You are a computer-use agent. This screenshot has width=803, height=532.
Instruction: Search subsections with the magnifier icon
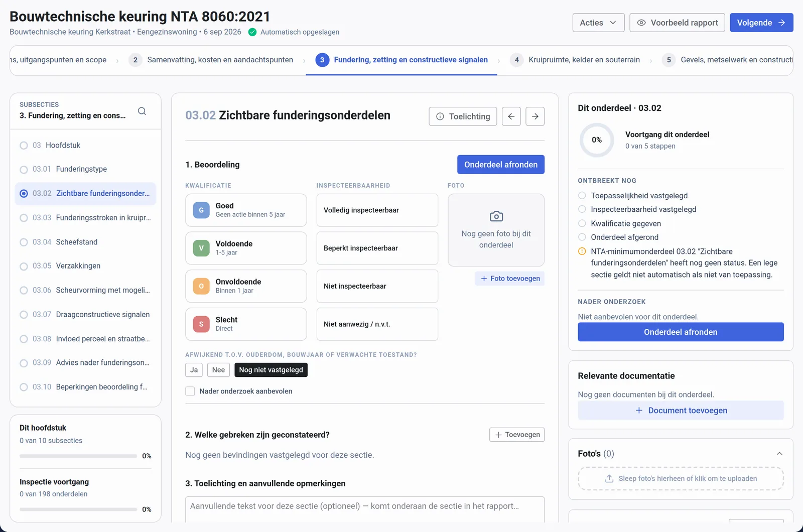point(142,111)
